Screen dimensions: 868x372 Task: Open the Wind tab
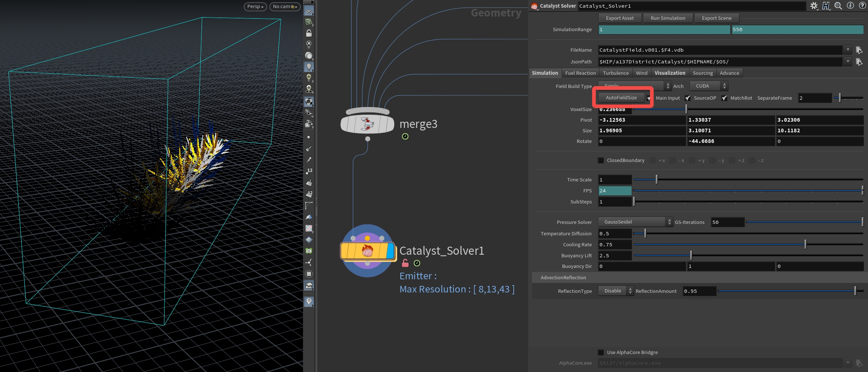click(x=642, y=73)
